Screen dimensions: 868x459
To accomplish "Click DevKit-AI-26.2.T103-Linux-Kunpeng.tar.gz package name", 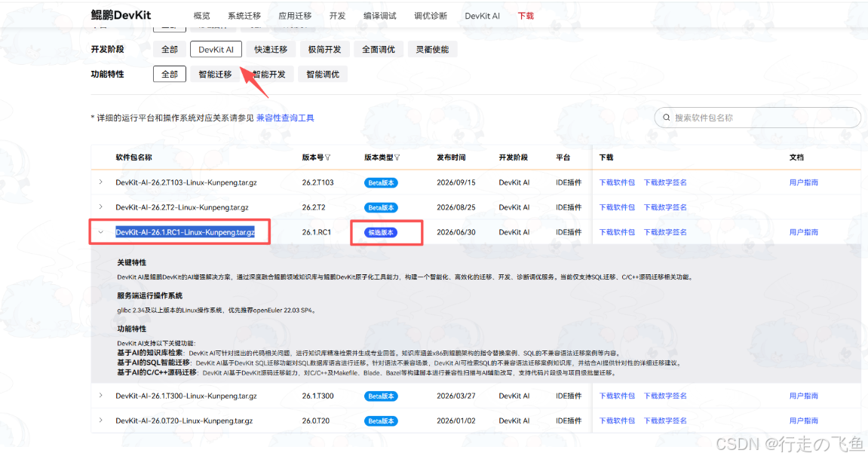I will 186,182.
